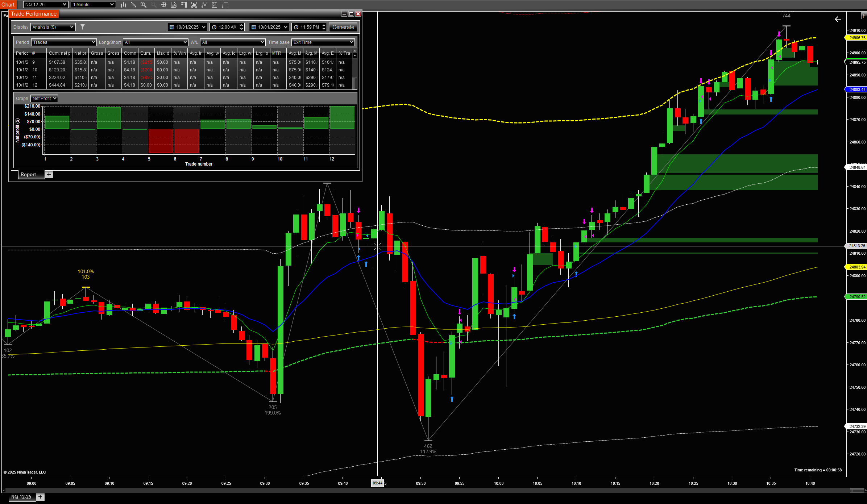Image resolution: width=867 pixels, height=504 pixels.
Task: Increment the 12:00 AM start time stepper
Action: 242,25
